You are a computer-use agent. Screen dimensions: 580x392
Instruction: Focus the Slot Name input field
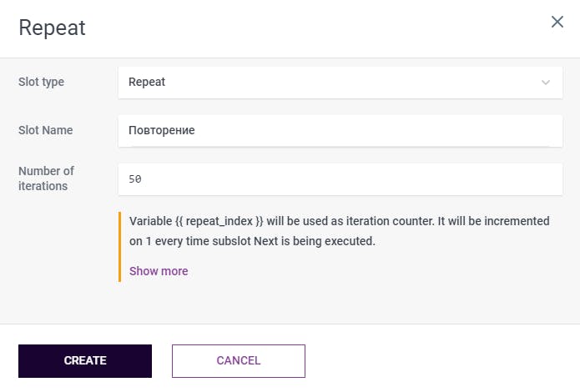[x=340, y=131]
